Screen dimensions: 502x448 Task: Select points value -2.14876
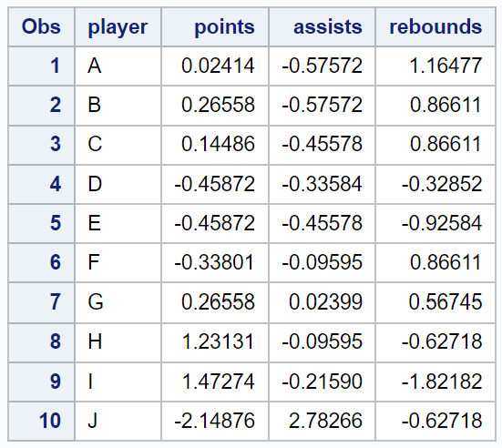point(215,421)
